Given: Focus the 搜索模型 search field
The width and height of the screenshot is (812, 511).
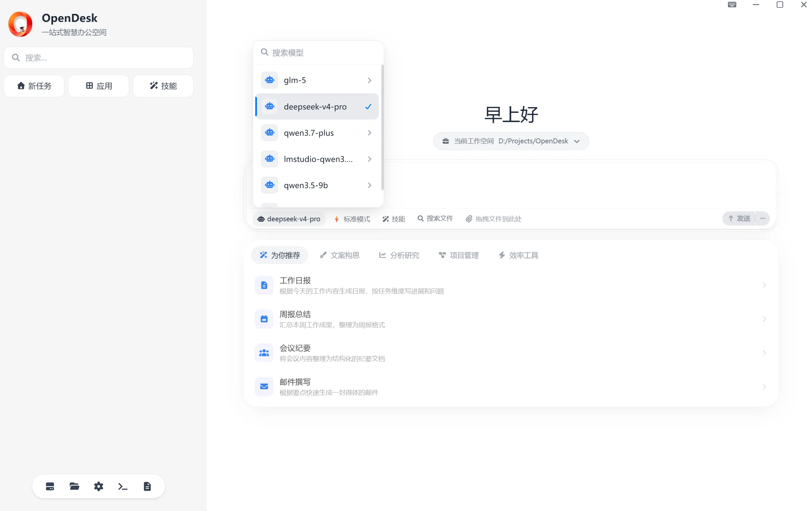Looking at the screenshot, I should pyautogui.click(x=318, y=52).
